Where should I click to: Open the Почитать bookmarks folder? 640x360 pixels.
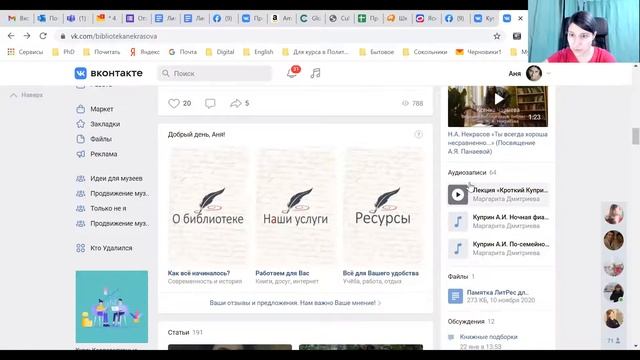click(x=102, y=52)
